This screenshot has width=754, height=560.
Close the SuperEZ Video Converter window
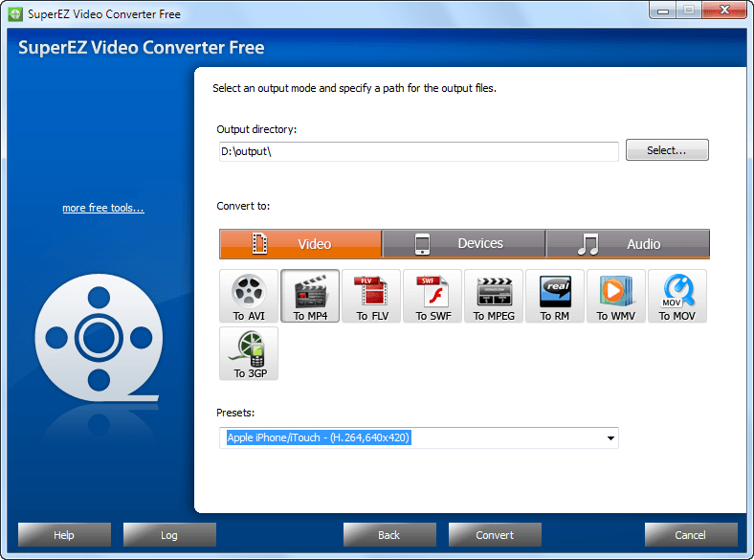(724, 11)
